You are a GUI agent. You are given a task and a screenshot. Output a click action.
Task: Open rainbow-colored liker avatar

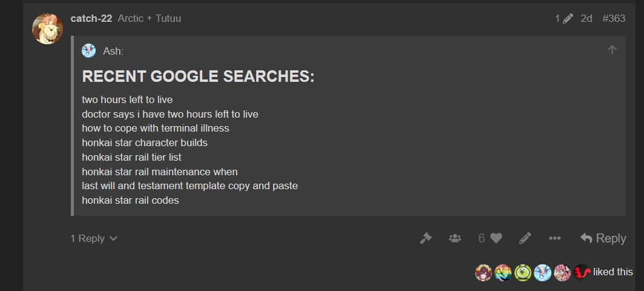pos(503,272)
